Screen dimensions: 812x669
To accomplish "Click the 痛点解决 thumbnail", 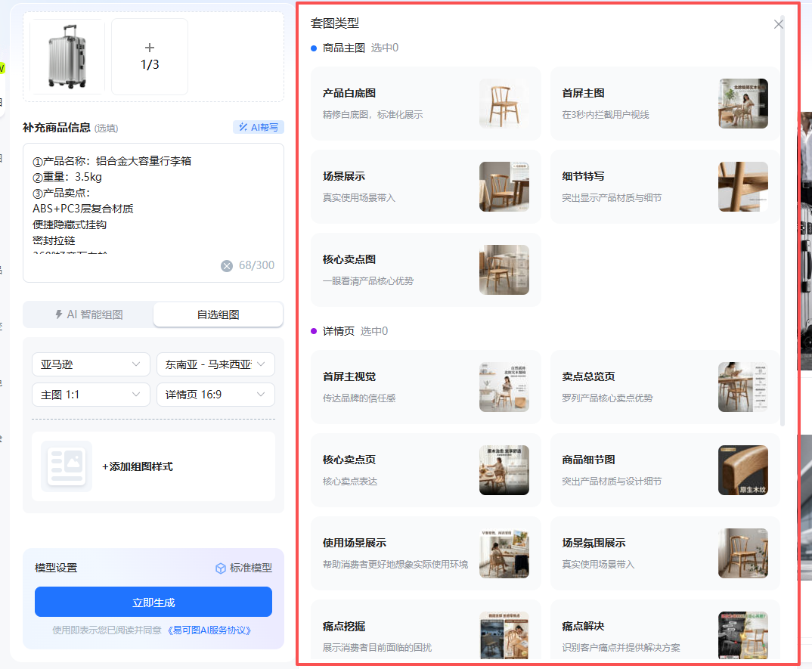I will tap(743, 636).
